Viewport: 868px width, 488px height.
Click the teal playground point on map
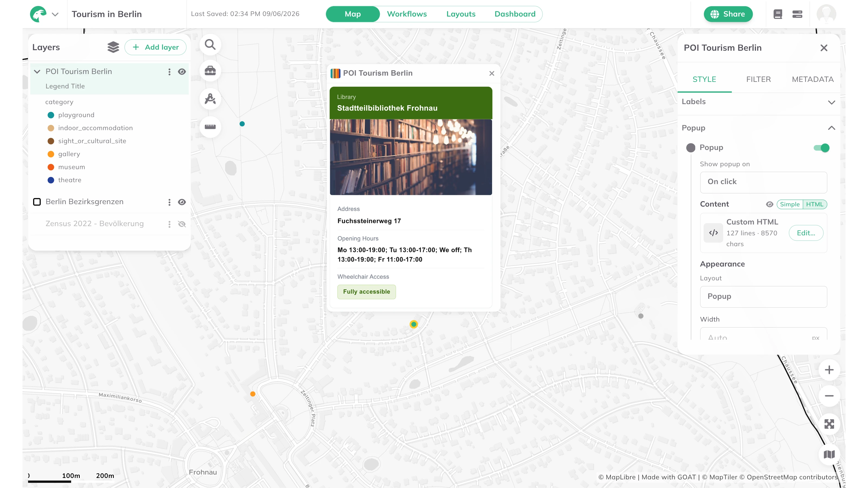(x=242, y=124)
